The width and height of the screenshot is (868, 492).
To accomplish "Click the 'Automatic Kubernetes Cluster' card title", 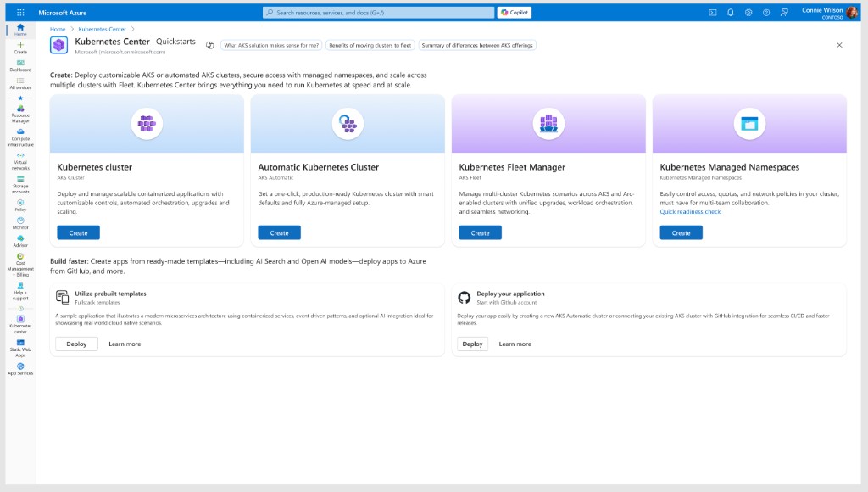I will tap(319, 167).
